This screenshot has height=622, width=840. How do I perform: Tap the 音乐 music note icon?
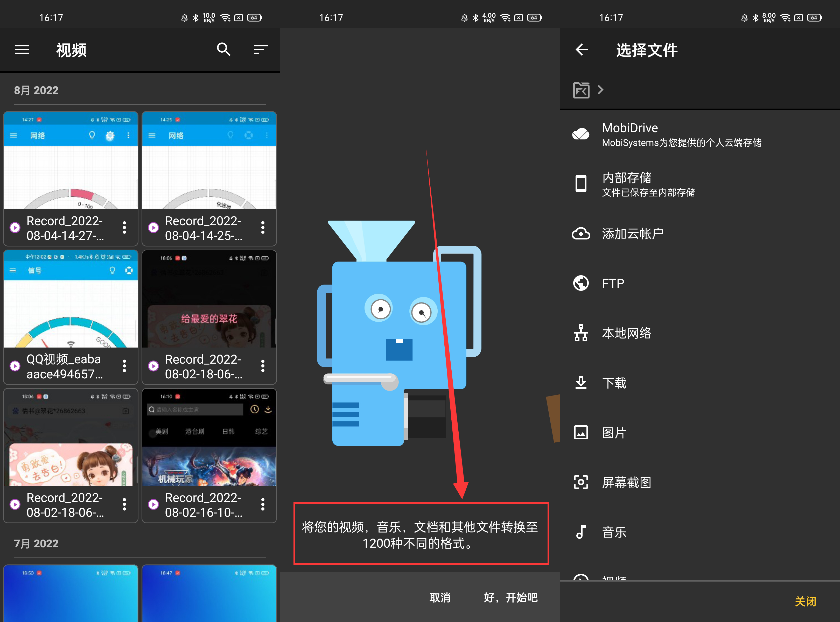point(581,532)
